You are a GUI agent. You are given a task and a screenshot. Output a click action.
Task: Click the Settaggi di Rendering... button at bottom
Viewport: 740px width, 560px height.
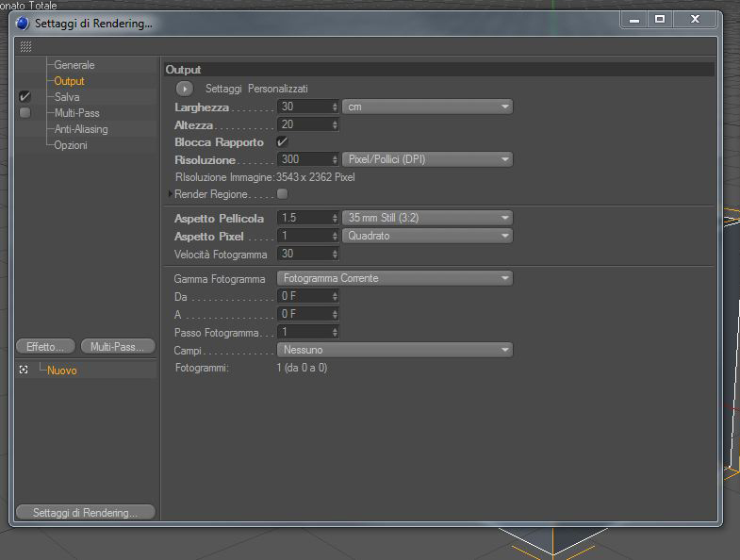click(86, 512)
